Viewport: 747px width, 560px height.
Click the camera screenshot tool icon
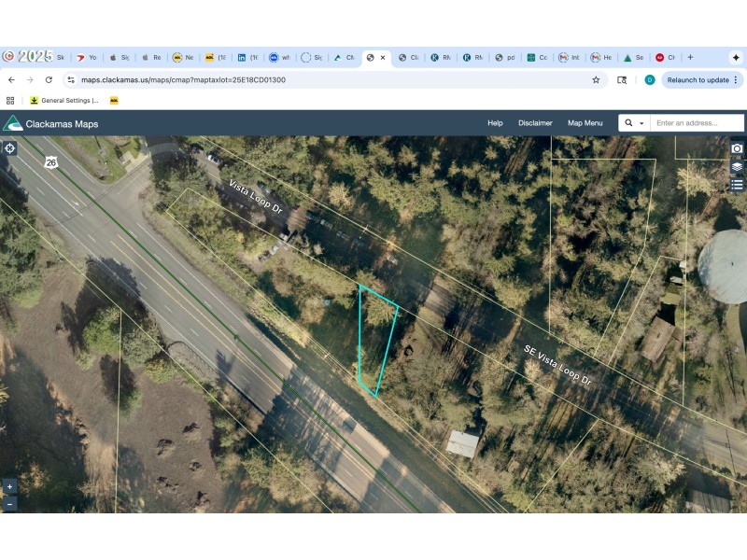[x=737, y=147]
